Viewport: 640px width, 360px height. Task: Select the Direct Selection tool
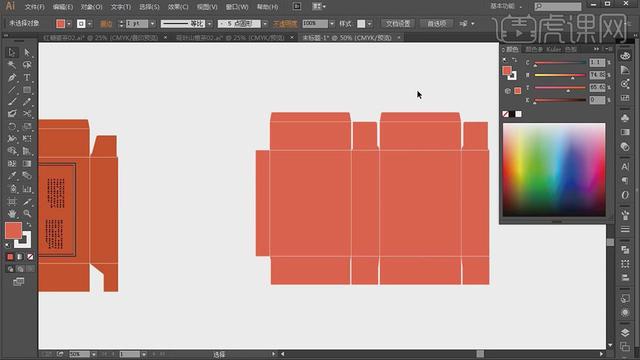[27, 52]
